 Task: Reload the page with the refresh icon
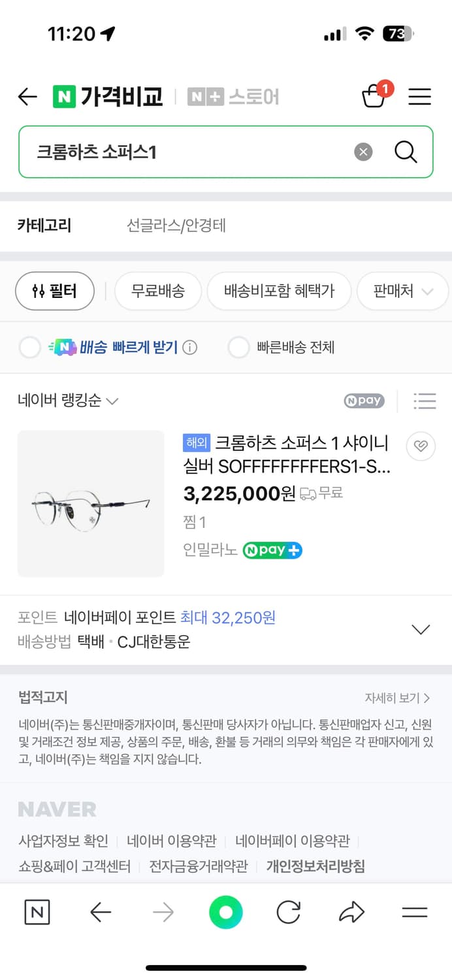tap(289, 913)
